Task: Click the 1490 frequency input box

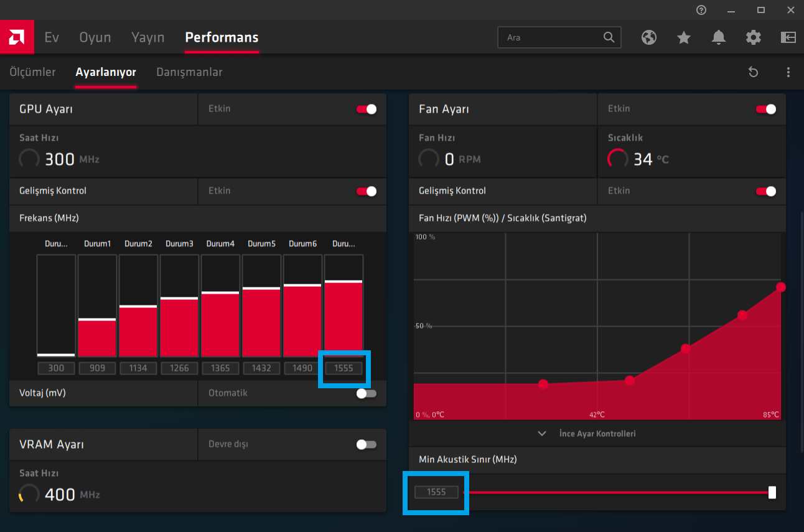Action: pyautogui.click(x=302, y=368)
